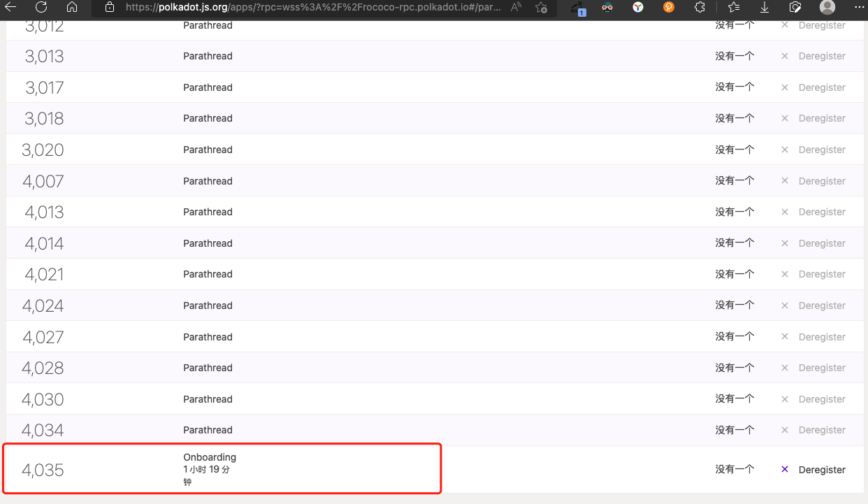Click the X icon for para 3,013
The height and width of the screenshot is (504, 868).
click(785, 56)
